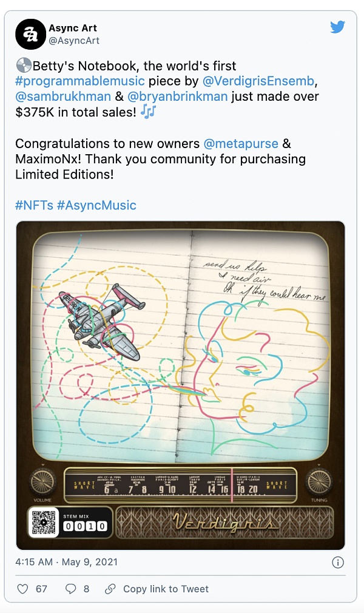Click the tweet info circle icon

338,562
